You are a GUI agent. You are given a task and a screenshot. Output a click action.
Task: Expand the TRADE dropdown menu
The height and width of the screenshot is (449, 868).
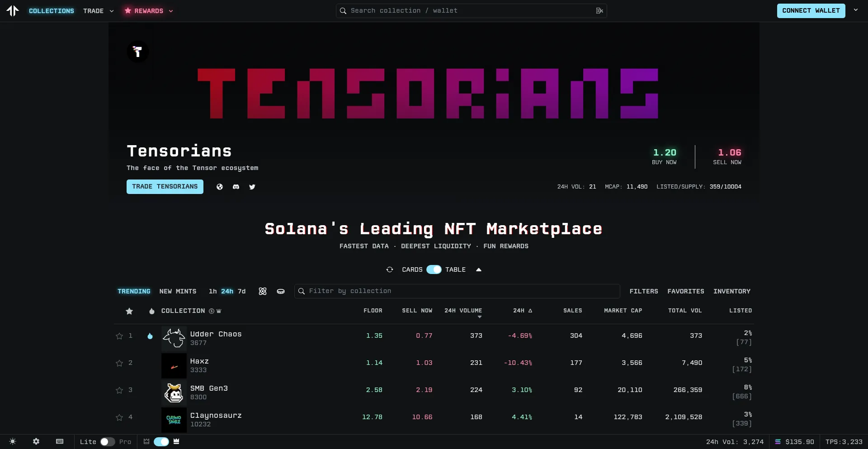[x=98, y=11]
